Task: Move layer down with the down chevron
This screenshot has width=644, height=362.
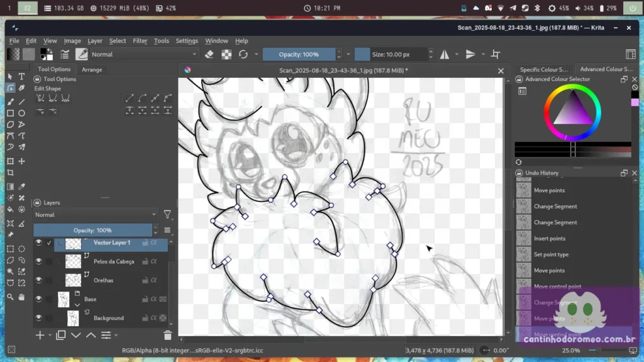Action: click(76, 336)
